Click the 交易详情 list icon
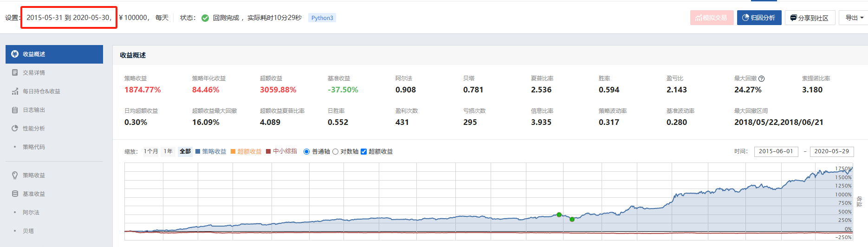Image resolution: width=868 pixels, height=247 pixels. (x=15, y=73)
